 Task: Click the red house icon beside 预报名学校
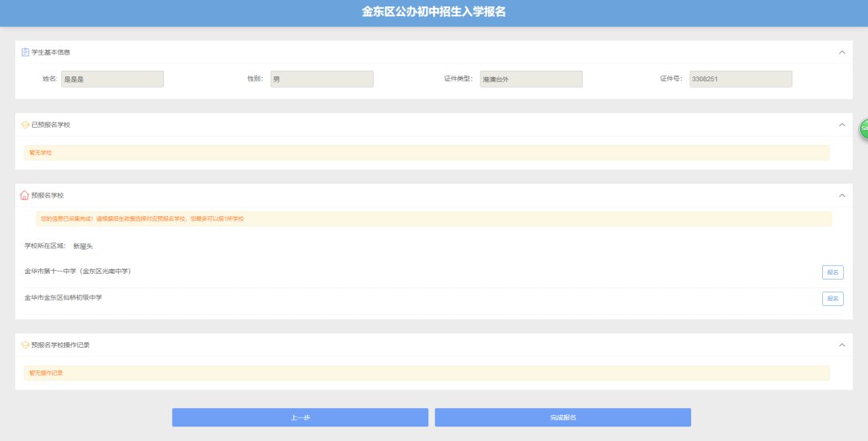coord(24,195)
